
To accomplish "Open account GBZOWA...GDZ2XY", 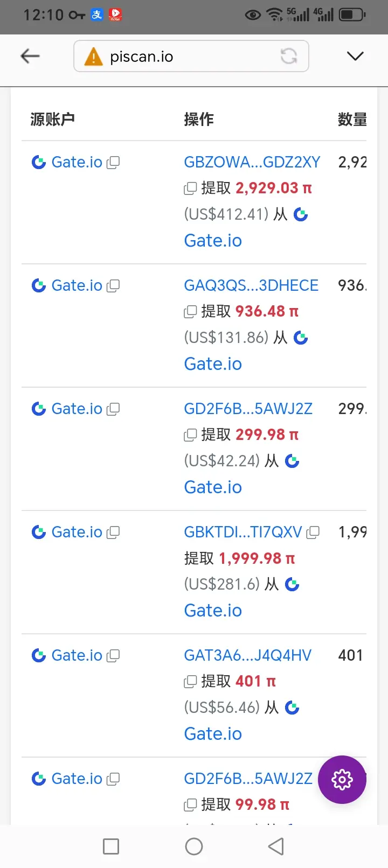I will pyautogui.click(x=252, y=162).
